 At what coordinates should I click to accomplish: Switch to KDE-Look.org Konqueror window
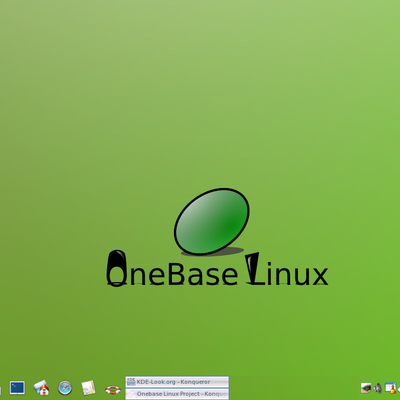[177, 382]
